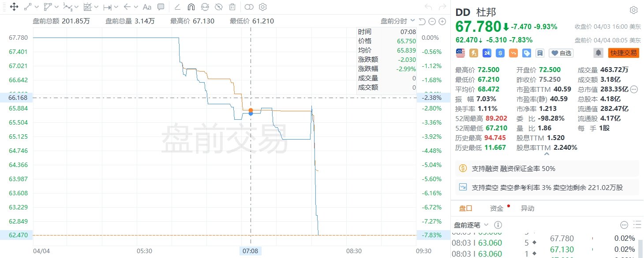Screen dimensions: 644x258
Task: Click the 快捷交易 quick trade button
Action: tap(623, 53)
